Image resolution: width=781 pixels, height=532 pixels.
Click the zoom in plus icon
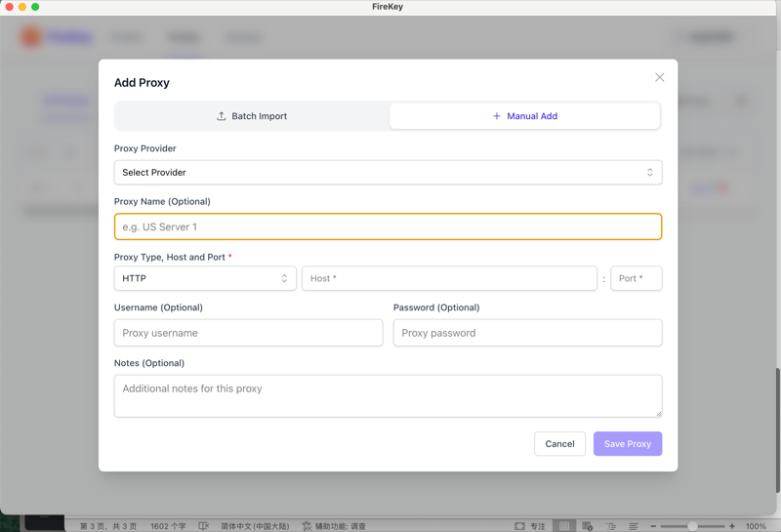(732, 526)
